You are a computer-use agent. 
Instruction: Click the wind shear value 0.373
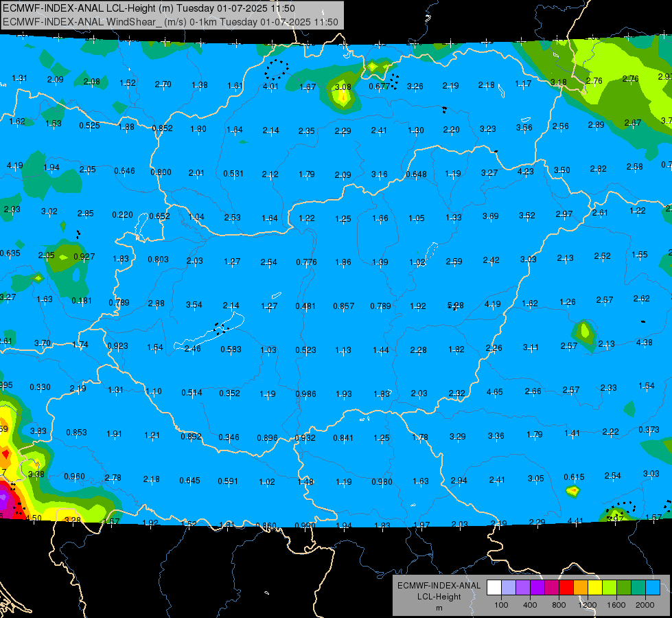649,429
